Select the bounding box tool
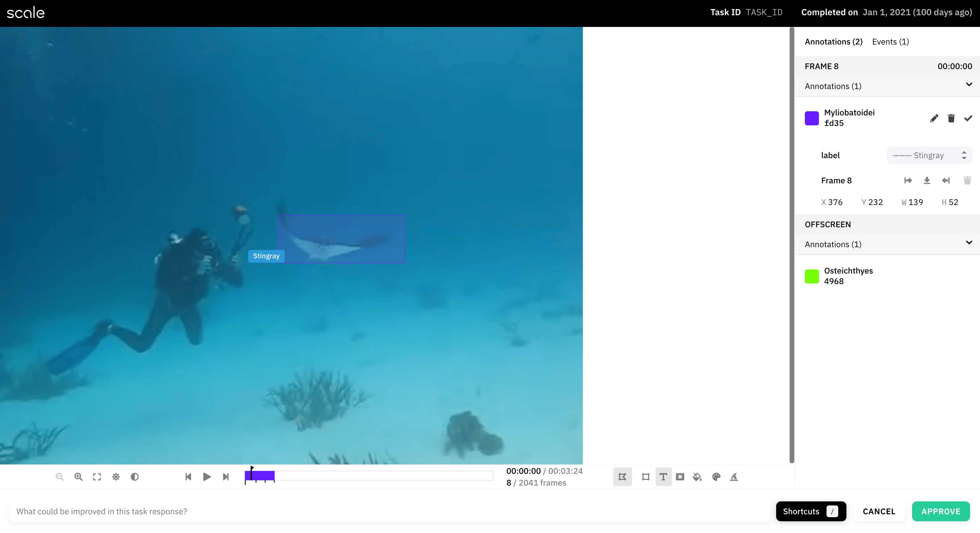Viewport: 980px width, 533px height. (646, 477)
